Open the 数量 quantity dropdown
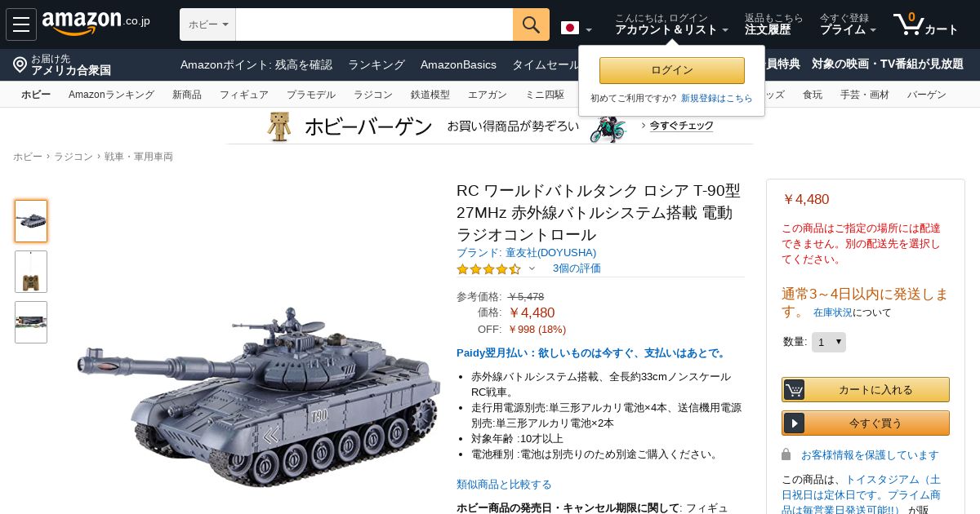 coord(829,342)
